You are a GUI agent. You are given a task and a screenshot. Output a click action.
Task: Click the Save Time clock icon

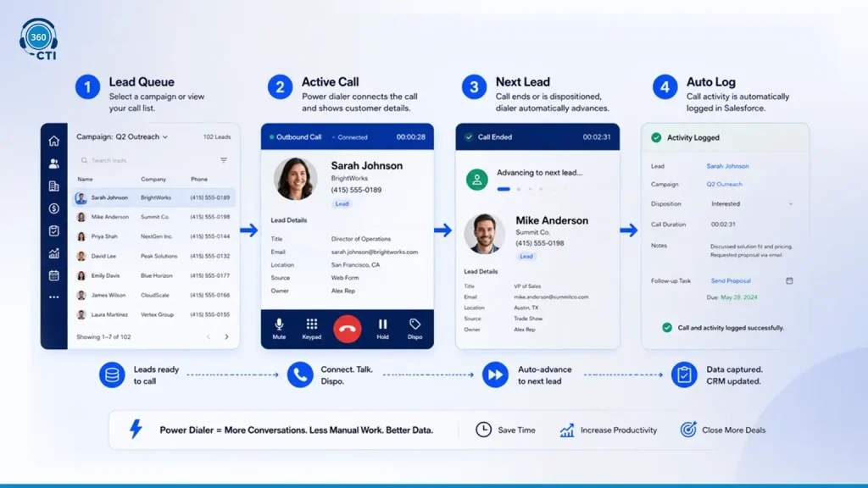[483, 430]
